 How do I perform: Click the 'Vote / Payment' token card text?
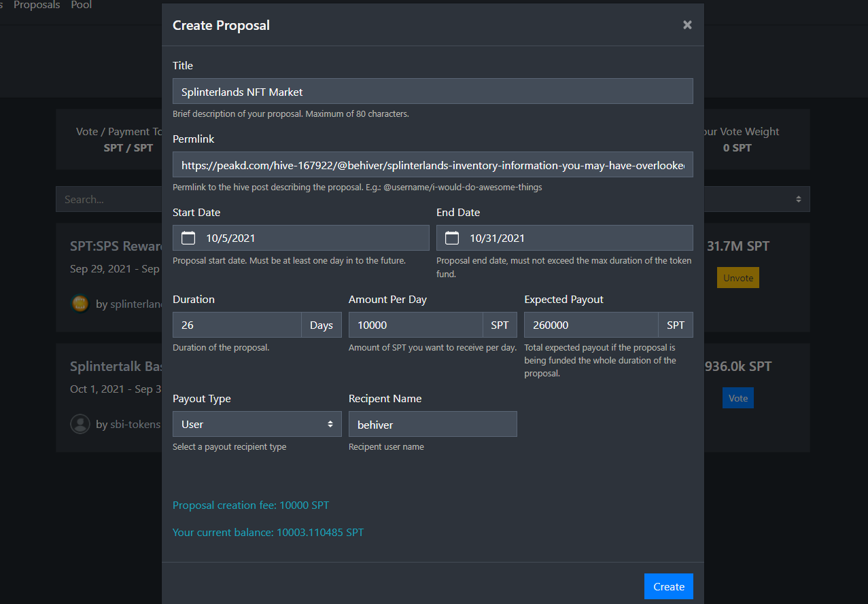point(119,132)
